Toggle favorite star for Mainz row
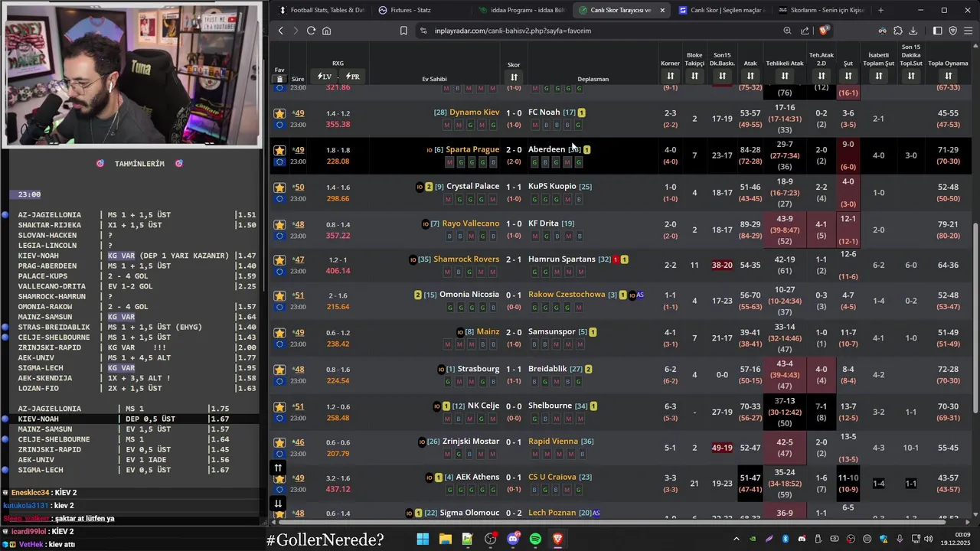This screenshot has height=551, width=980. (x=279, y=333)
